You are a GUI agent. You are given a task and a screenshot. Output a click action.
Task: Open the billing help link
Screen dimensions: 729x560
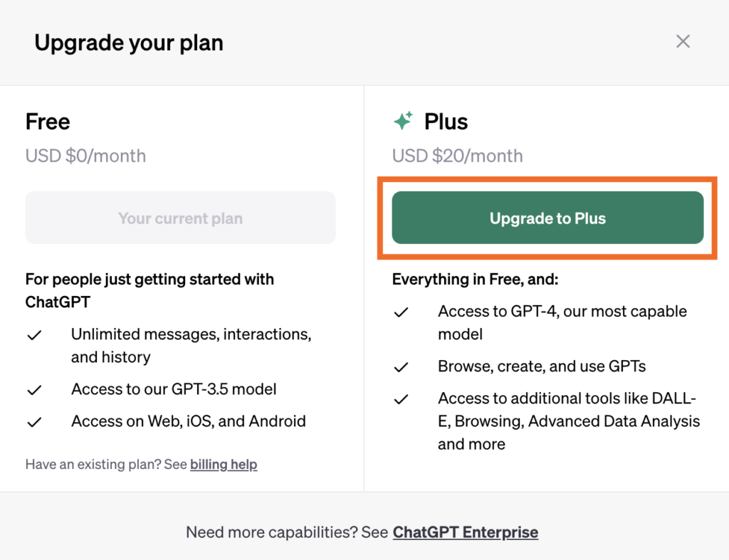coord(224,464)
